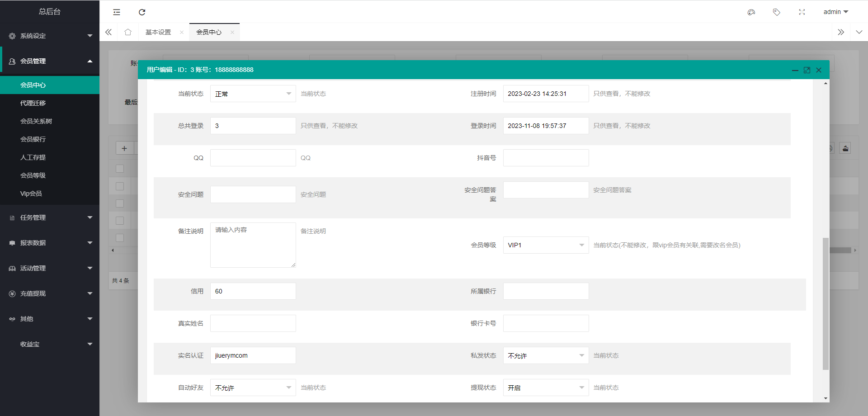Image resolution: width=868 pixels, height=416 pixels.
Task: Click the refresh icon in top toolbar
Action: (142, 12)
